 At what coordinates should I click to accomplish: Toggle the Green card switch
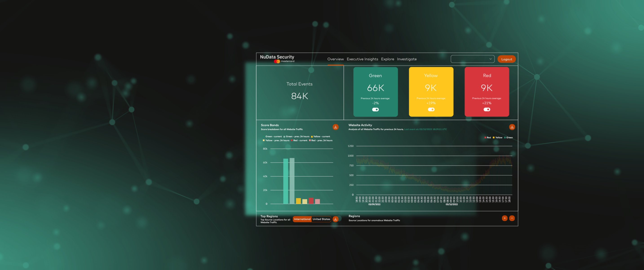(375, 109)
